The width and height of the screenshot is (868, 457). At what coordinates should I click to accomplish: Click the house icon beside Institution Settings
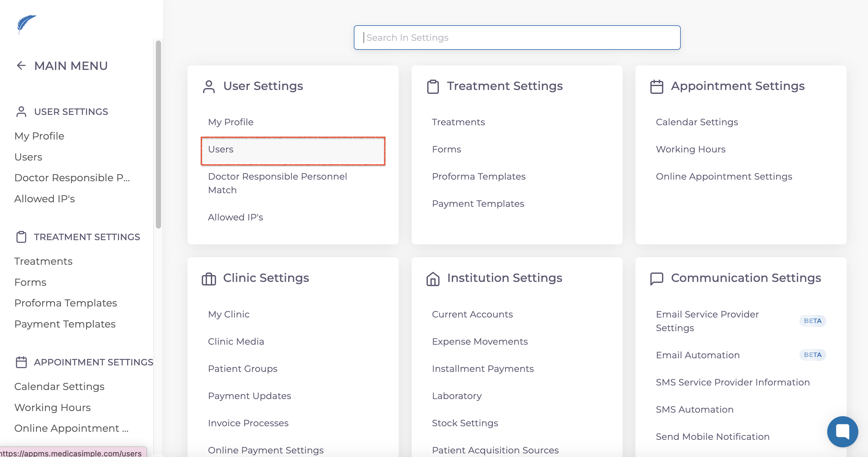click(x=433, y=279)
